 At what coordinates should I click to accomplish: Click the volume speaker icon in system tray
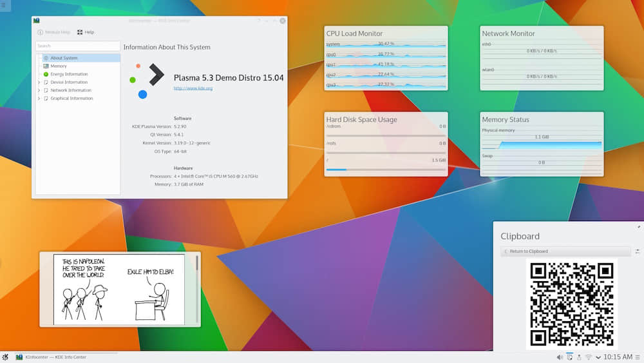click(x=560, y=357)
